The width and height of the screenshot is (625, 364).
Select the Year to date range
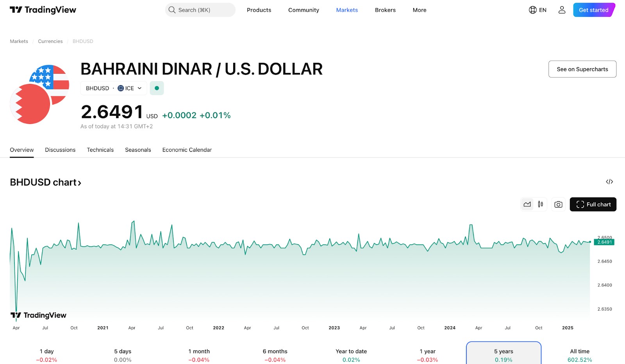tap(351, 355)
